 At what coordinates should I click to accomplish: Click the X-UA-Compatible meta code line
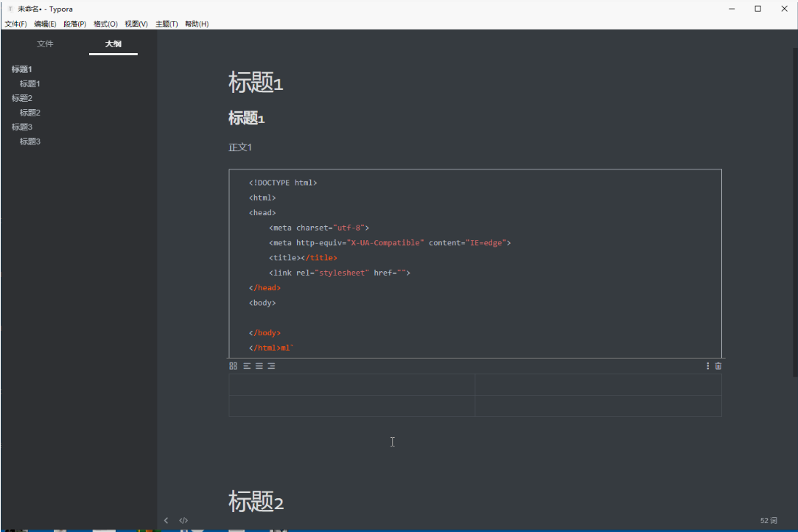(x=390, y=243)
